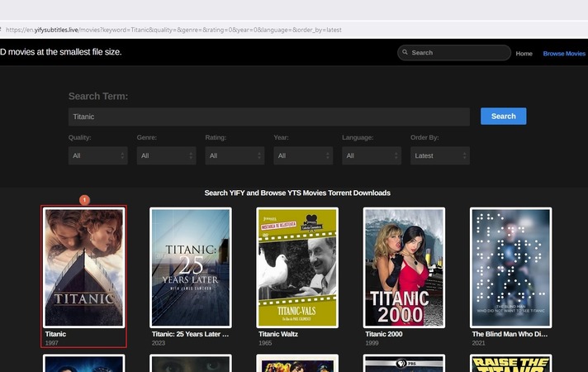Open the Titanic 1997 movie poster
Image resolution: width=588 pixels, height=372 pixels.
84,267
